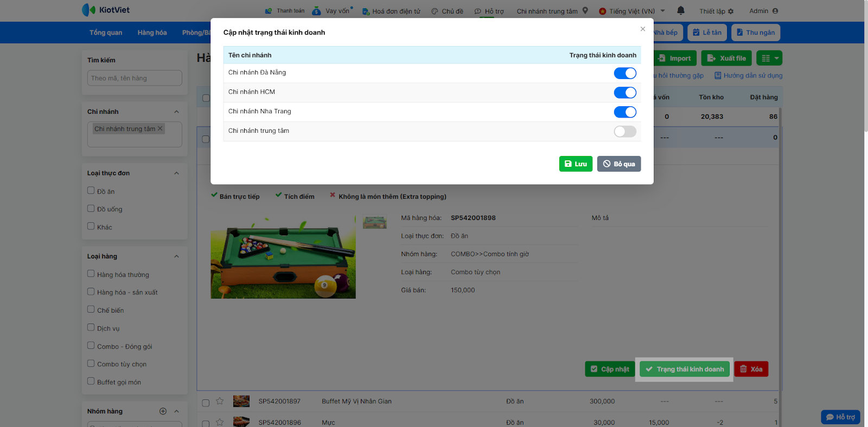Open Hoá đơn điện tử
This screenshot has height=427, width=868.
tap(391, 11)
